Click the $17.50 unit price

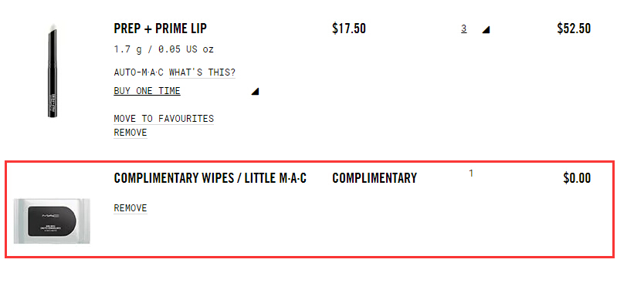349,29
